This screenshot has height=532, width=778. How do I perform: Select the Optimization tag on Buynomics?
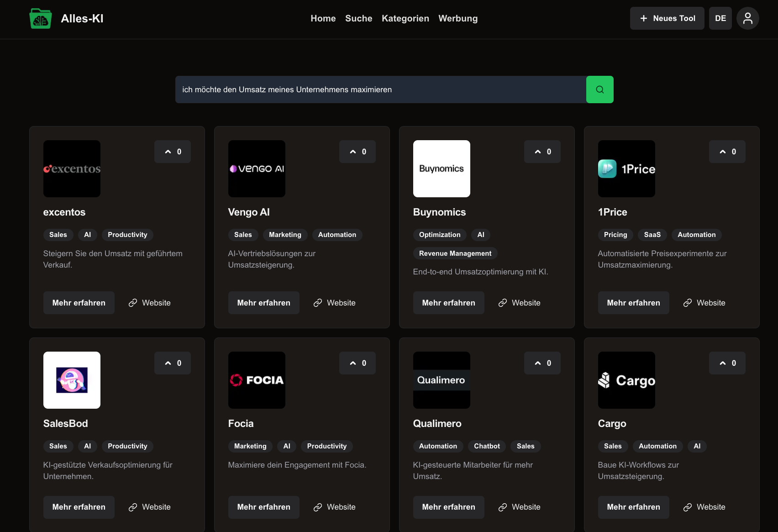(x=440, y=235)
